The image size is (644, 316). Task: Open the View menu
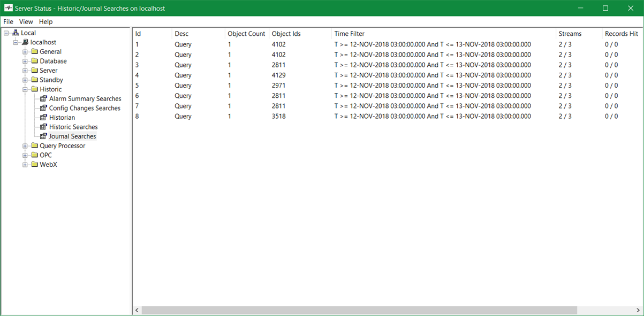(26, 22)
